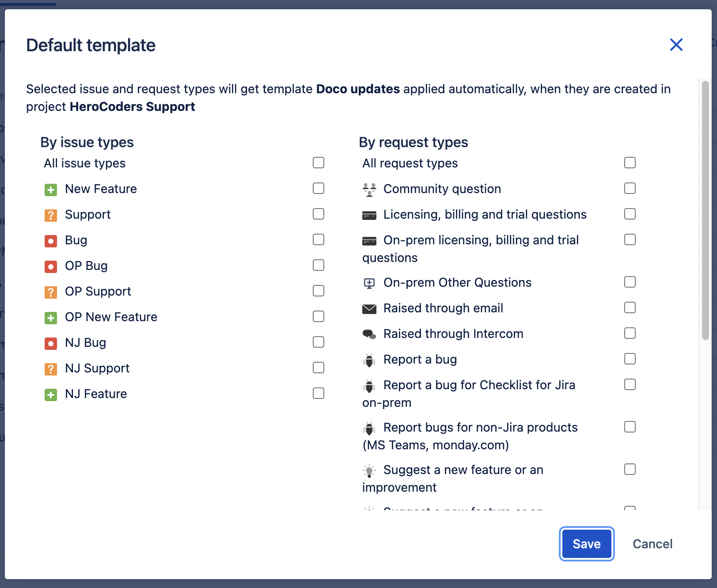This screenshot has height=588, width=717.
Task: Check the NJ Feature checkbox
Action: (318, 393)
